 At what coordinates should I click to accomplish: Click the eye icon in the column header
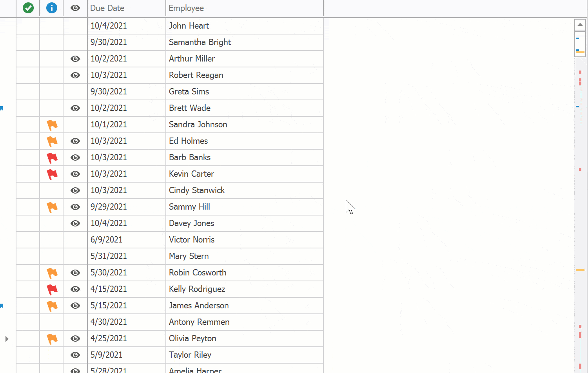[75, 8]
